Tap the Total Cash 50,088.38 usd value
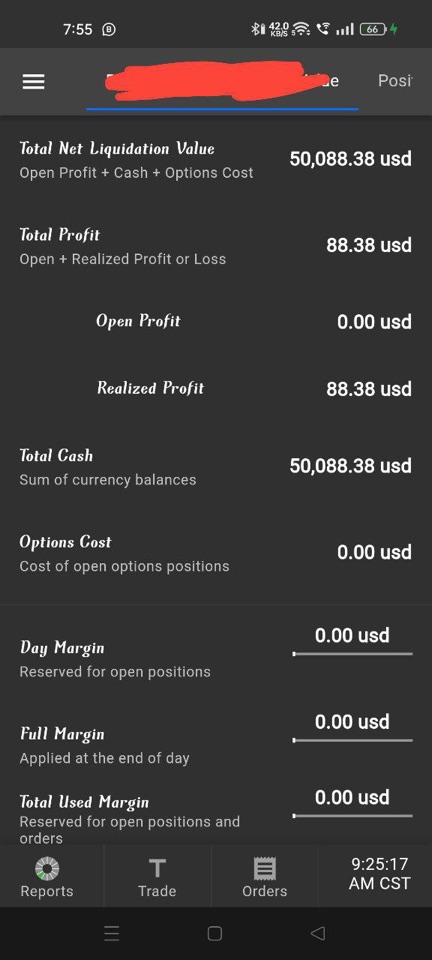Viewport: 432px width, 960px height. [x=351, y=466]
